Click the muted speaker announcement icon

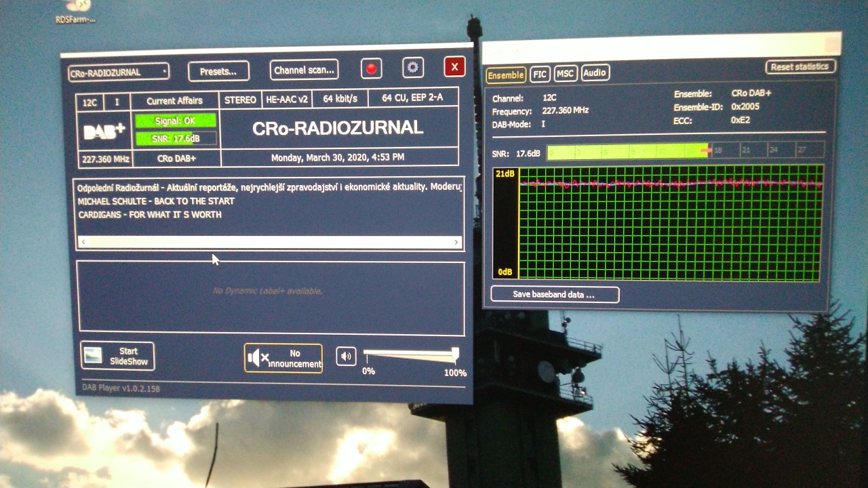tap(258, 358)
